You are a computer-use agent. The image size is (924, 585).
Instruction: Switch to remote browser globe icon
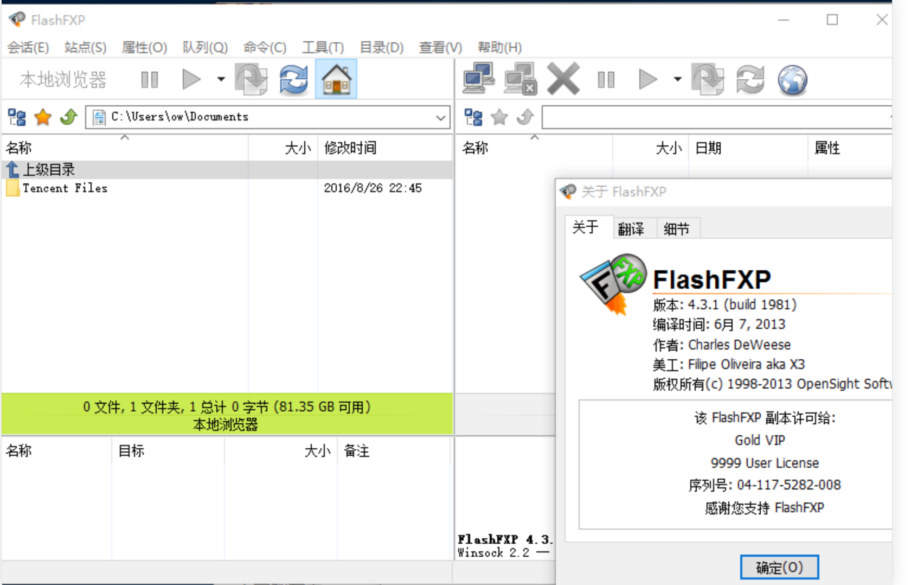click(792, 80)
